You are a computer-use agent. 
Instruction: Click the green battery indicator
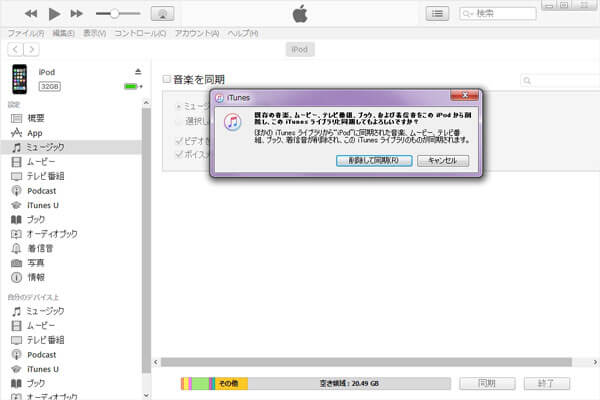(x=131, y=87)
